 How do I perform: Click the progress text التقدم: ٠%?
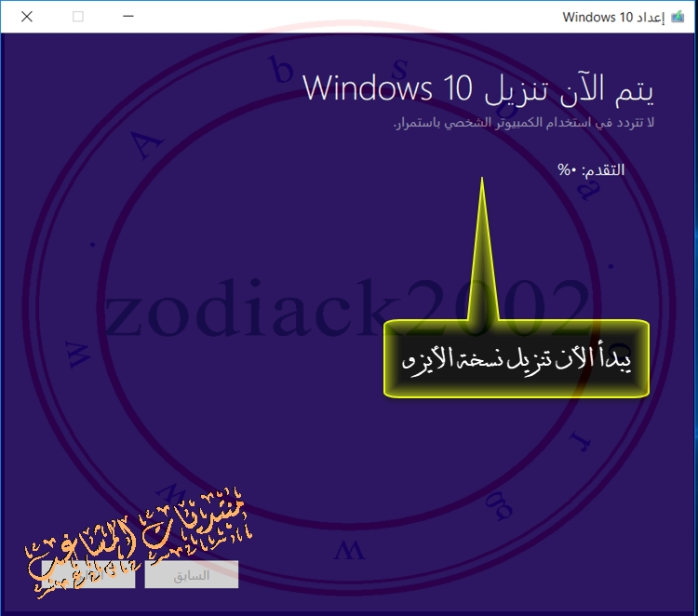pyautogui.click(x=591, y=169)
